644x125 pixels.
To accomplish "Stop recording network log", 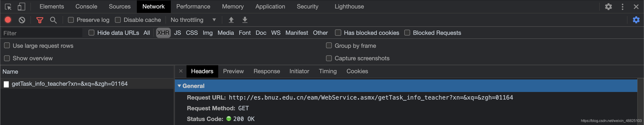I will click(8, 20).
